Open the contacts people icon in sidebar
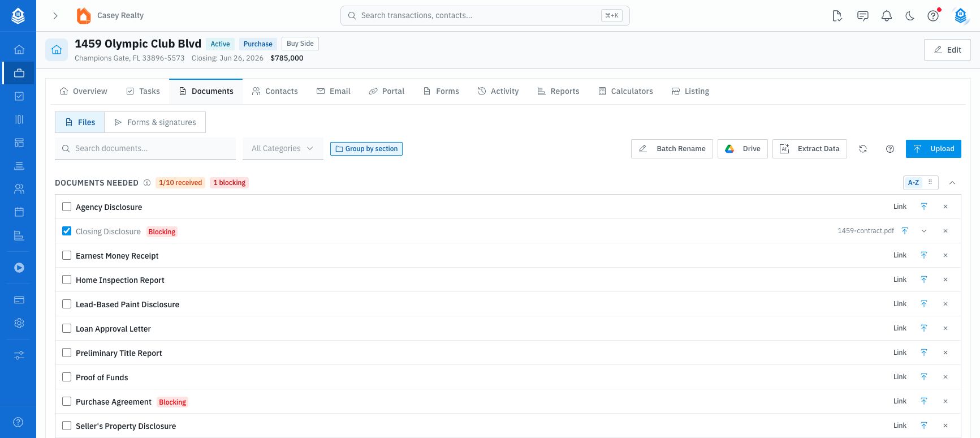 19,189
